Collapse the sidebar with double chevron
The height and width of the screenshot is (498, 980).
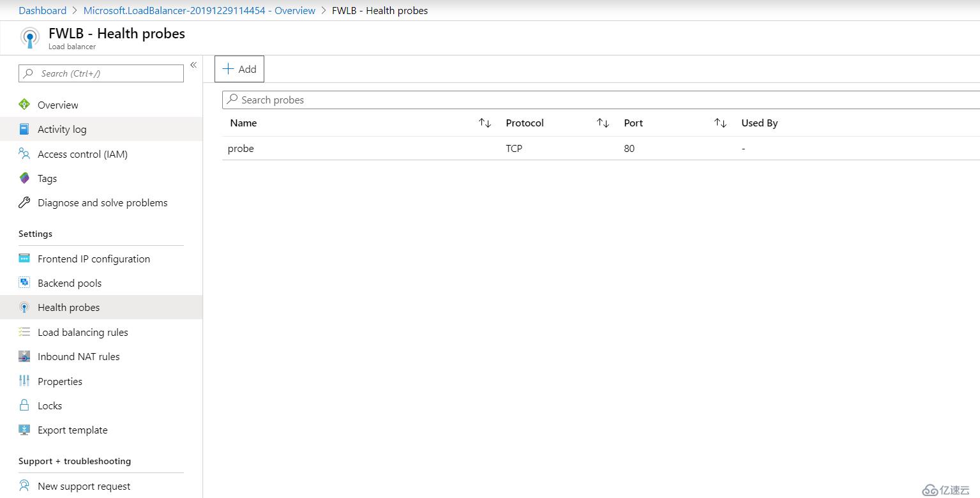[x=193, y=64]
